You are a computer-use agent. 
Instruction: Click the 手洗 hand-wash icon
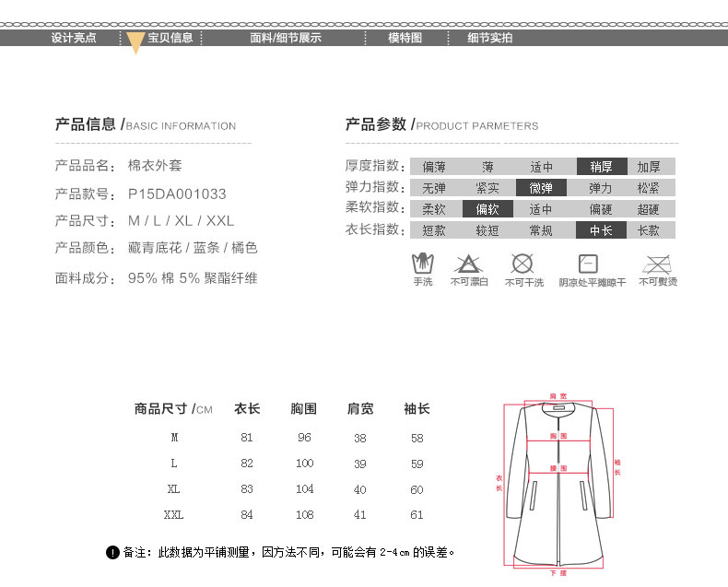[423, 264]
